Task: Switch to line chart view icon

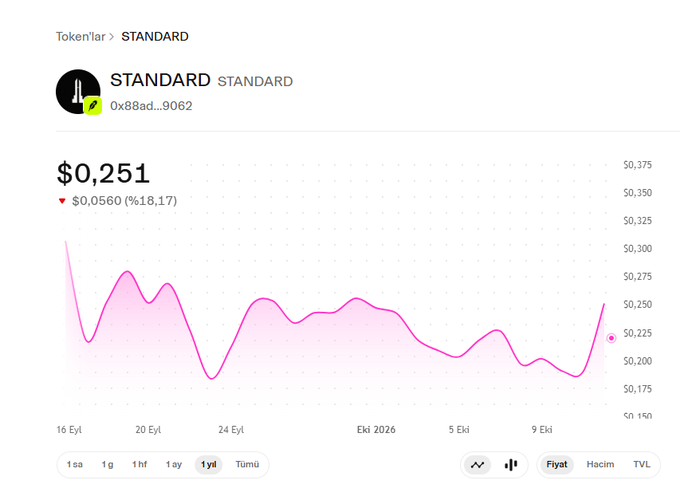Action: tap(477, 465)
